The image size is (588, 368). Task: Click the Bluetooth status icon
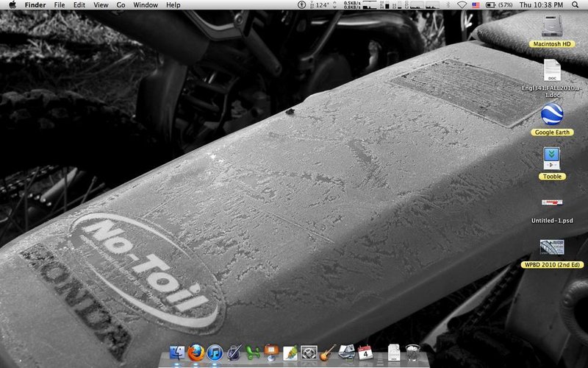click(448, 5)
